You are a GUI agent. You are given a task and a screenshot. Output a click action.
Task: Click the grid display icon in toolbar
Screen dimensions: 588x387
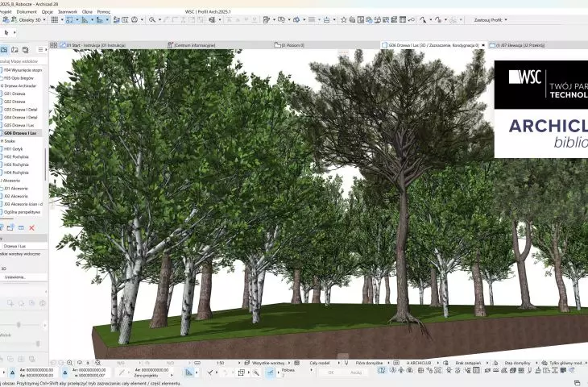[x=55, y=20]
